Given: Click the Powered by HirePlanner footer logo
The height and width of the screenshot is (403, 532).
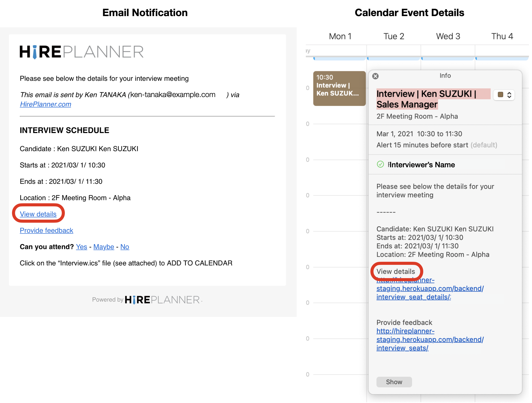Looking at the screenshot, I should coord(162,300).
